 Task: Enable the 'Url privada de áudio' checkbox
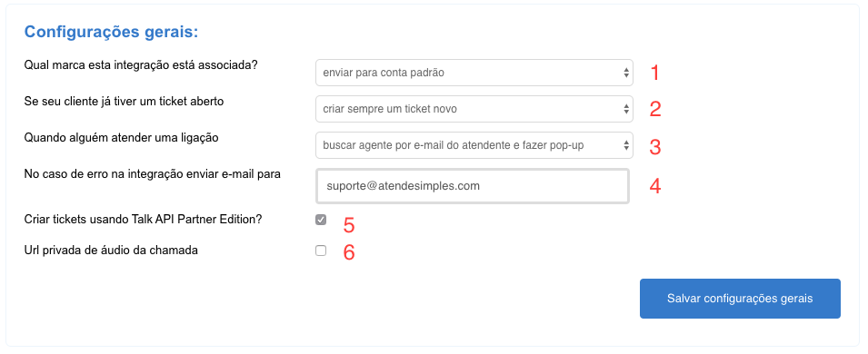[321, 251]
